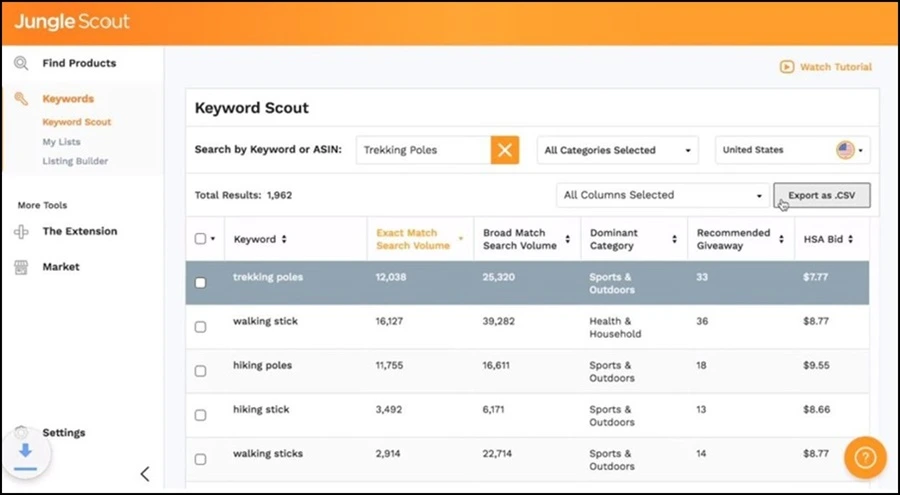Click the 12,038 exact match value

click(x=391, y=277)
